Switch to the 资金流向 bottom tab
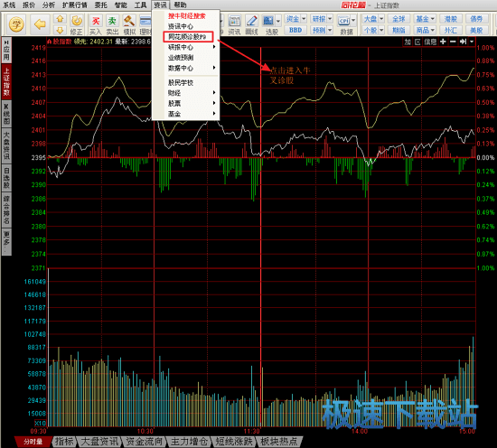The height and width of the screenshot is (448, 497). coord(145,441)
